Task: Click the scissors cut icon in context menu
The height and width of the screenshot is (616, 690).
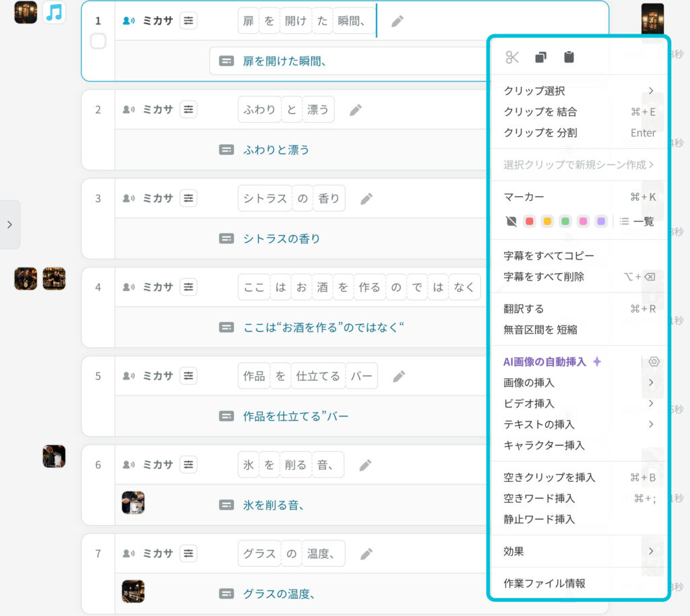Action: coord(512,57)
